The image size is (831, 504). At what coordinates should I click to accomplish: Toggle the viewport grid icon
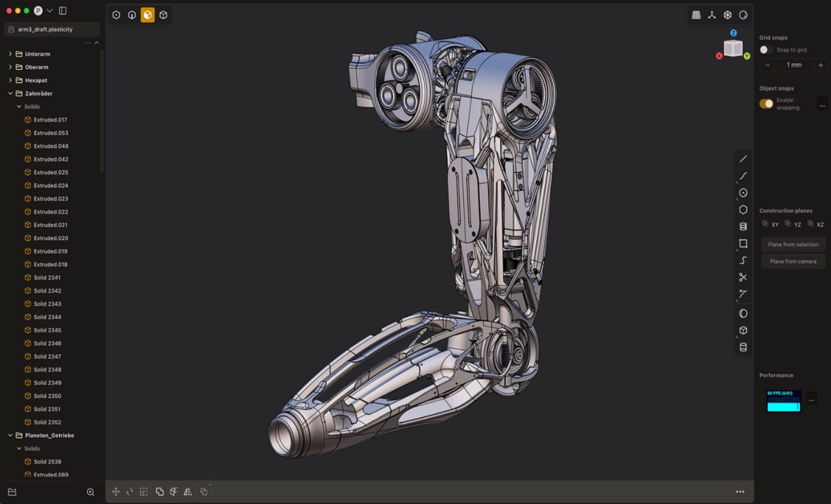coord(696,15)
